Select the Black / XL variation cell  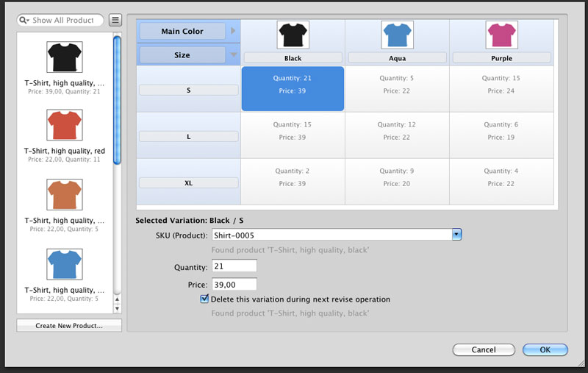point(293,182)
